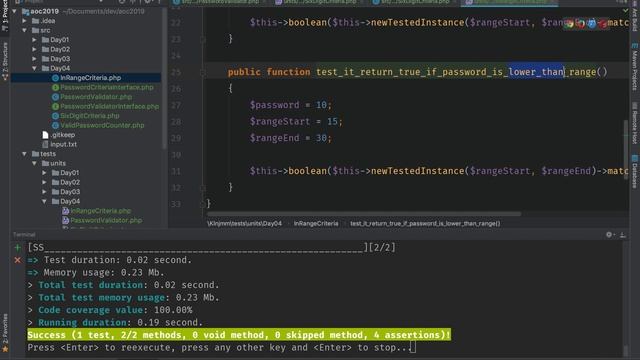640x360 pixels.
Task: Click breadcrumb \Kinjmm\tests\units\Day04
Action: tap(244, 224)
